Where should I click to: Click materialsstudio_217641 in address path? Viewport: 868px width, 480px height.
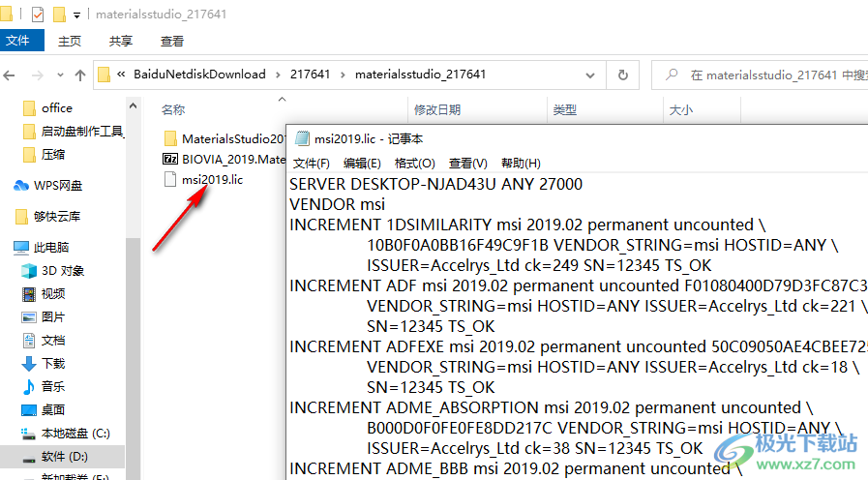pos(420,75)
